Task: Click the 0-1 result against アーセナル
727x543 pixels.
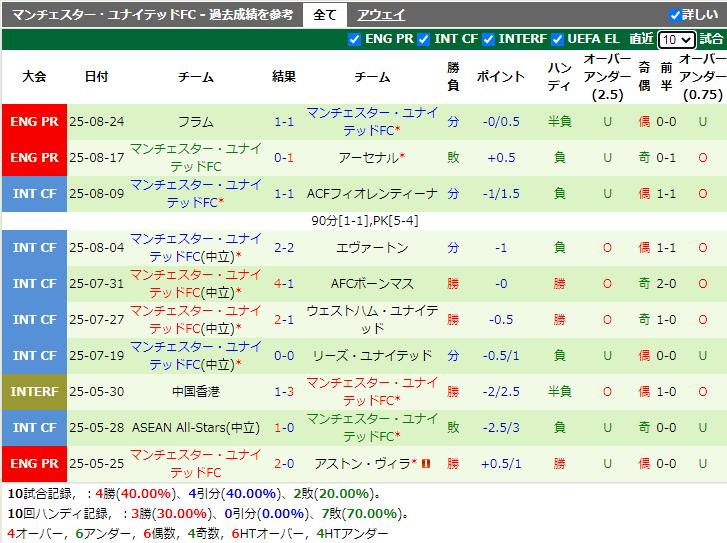Action: pos(284,158)
